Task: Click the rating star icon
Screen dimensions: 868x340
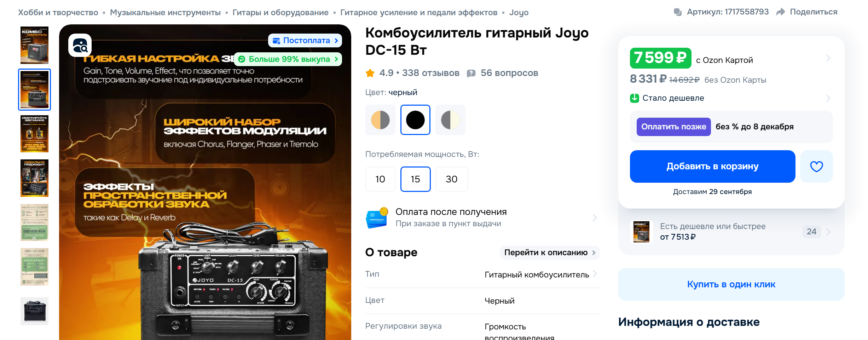Action: click(370, 73)
